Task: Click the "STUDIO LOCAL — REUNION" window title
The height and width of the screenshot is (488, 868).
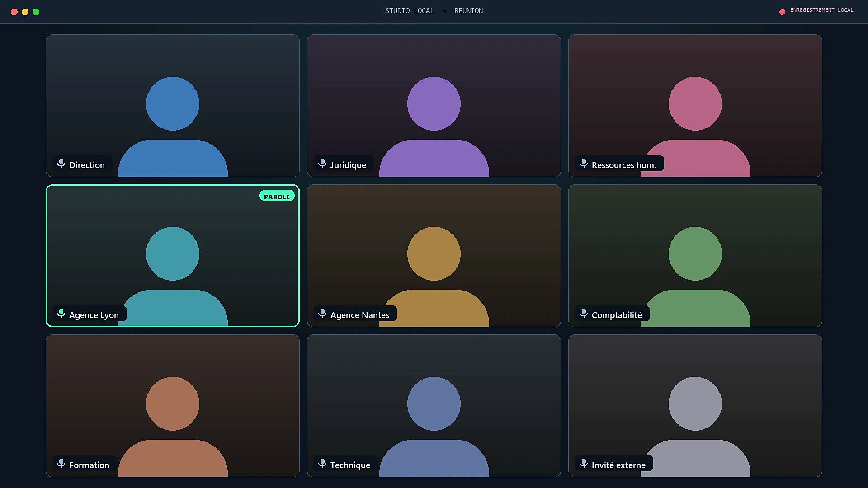Action: (x=434, y=11)
